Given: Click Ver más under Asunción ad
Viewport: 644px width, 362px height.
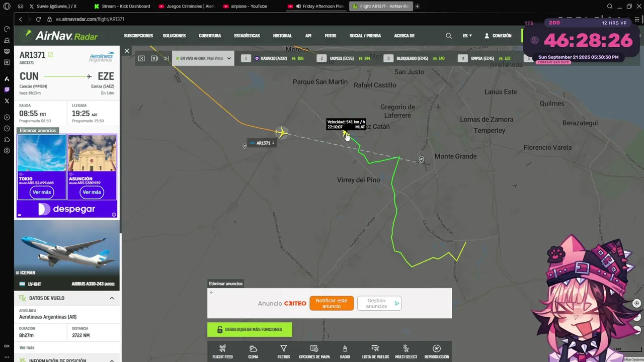Looking at the screenshot, I should (92, 192).
